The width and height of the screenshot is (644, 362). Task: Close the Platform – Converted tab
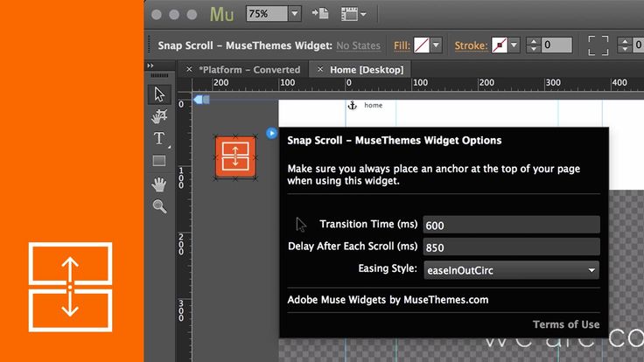pyautogui.click(x=189, y=69)
